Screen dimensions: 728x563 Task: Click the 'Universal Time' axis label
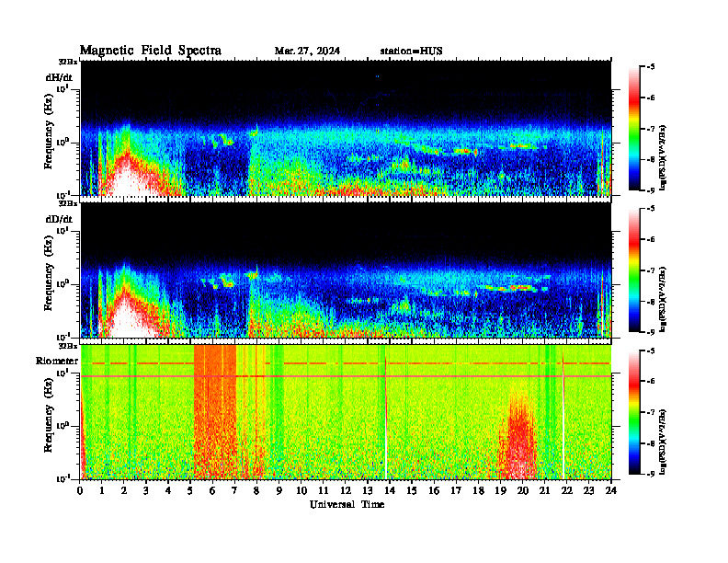tap(347, 504)
